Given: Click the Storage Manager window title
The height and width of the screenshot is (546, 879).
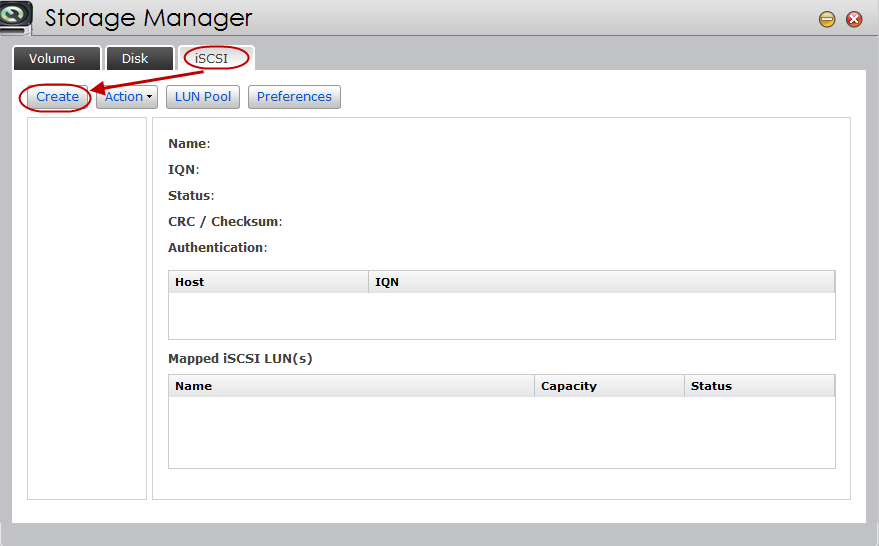Looking at the screenshot, I should click(x=149, y=18).
